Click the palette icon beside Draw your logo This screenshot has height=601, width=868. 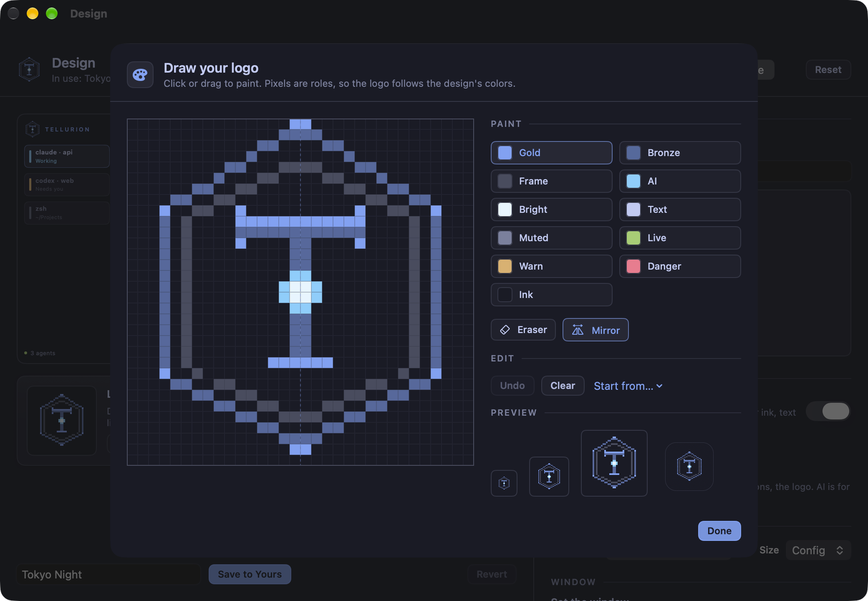[x=140, y=75]
